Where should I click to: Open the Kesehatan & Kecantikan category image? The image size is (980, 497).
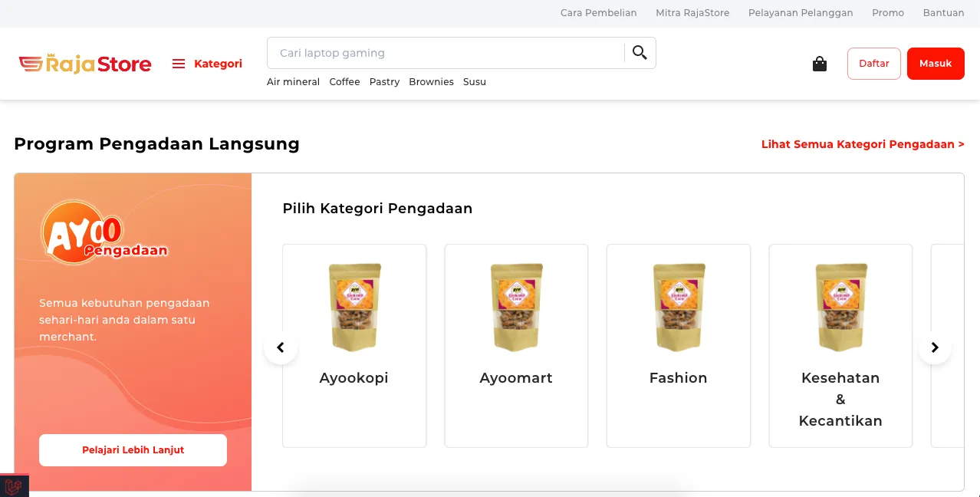click(x=840, y=308)
